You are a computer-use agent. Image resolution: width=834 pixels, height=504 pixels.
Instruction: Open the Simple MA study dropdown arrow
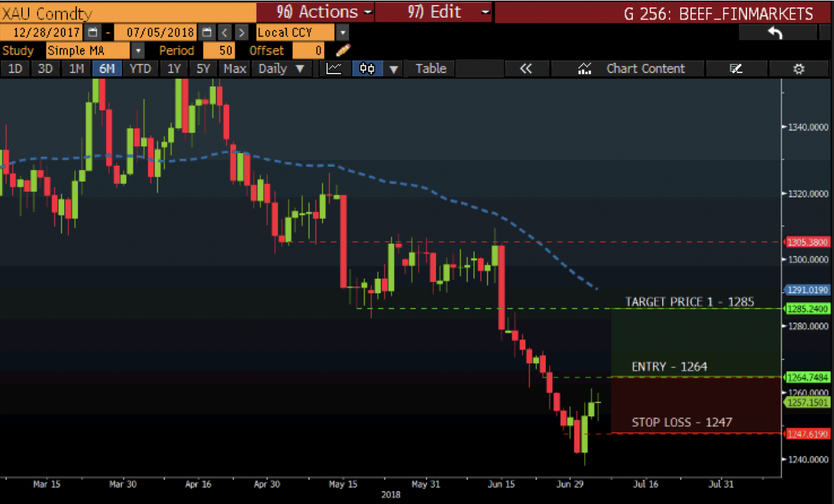tap(138, 50)
